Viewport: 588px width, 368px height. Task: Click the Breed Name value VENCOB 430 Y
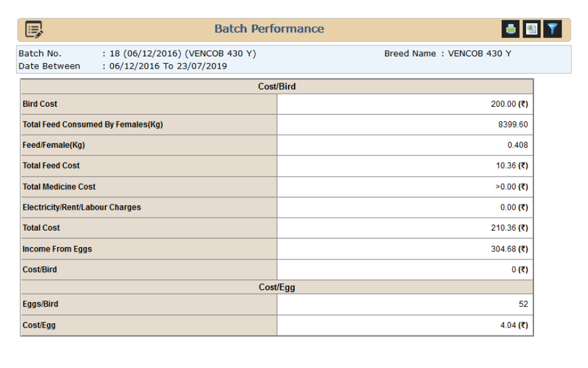coord(480,53)
